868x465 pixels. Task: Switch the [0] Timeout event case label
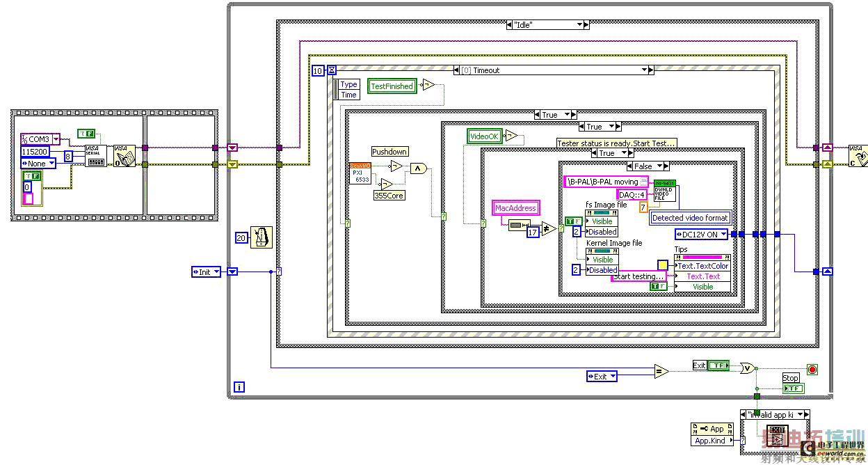coord(554,70)
